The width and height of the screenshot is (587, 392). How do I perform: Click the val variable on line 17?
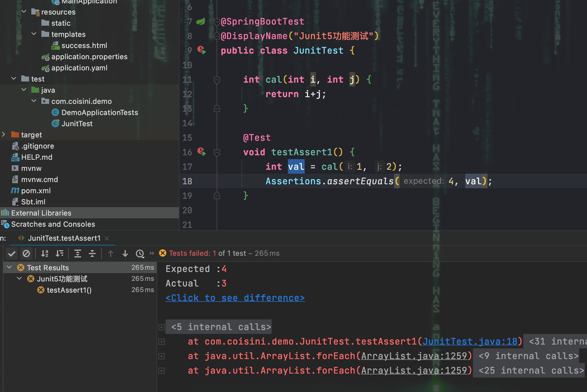(296, 167)
